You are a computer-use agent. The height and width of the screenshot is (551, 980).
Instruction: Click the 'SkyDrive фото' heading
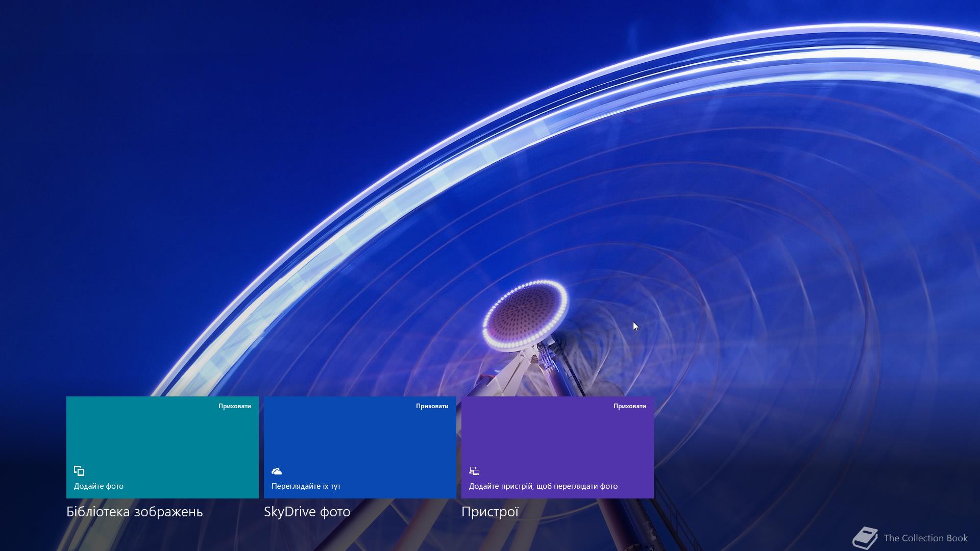307,512
